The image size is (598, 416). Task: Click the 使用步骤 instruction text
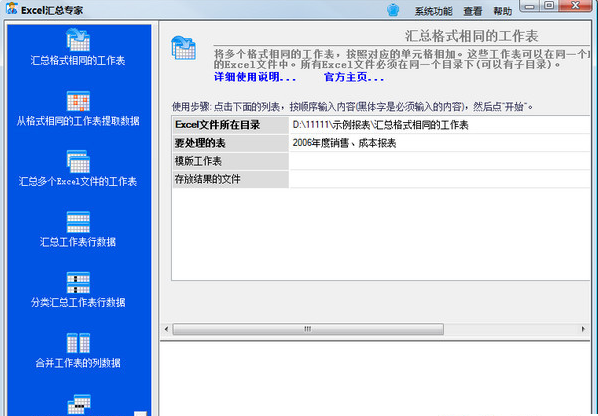click(352, 107)
